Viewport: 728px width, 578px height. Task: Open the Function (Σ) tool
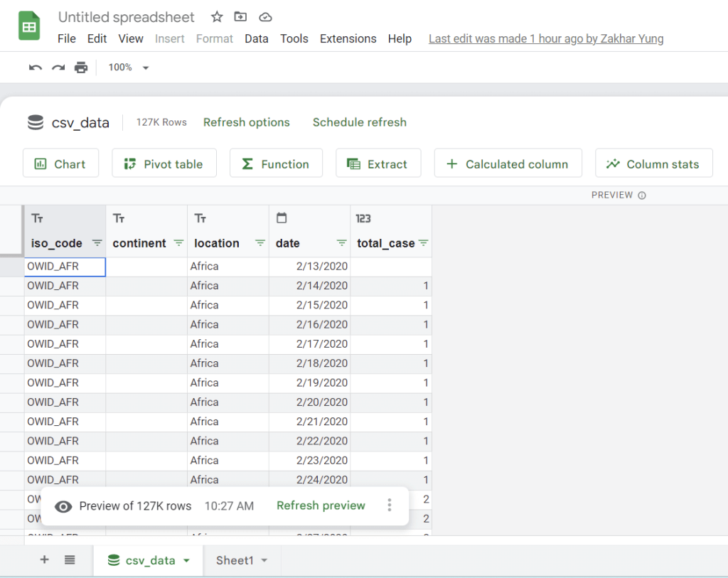pyautogui.click(x=276, y=163)
